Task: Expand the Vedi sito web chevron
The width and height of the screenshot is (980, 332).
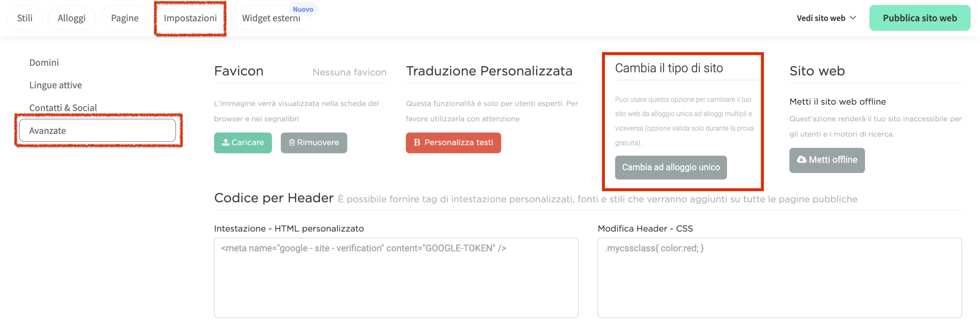Action: pyautogui.click(x=853, y=18)
